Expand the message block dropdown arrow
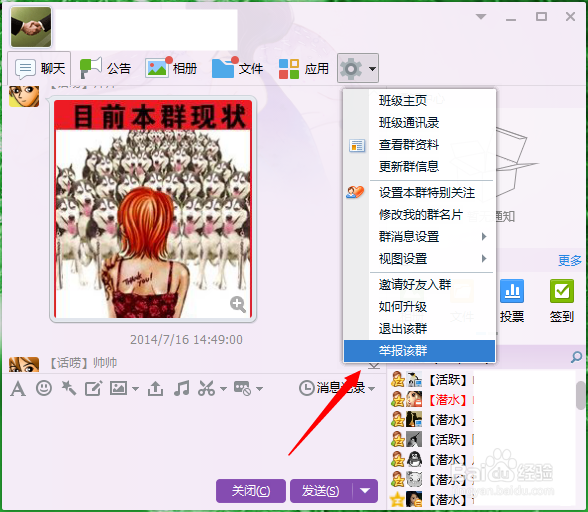 click(x=260, y=389)
